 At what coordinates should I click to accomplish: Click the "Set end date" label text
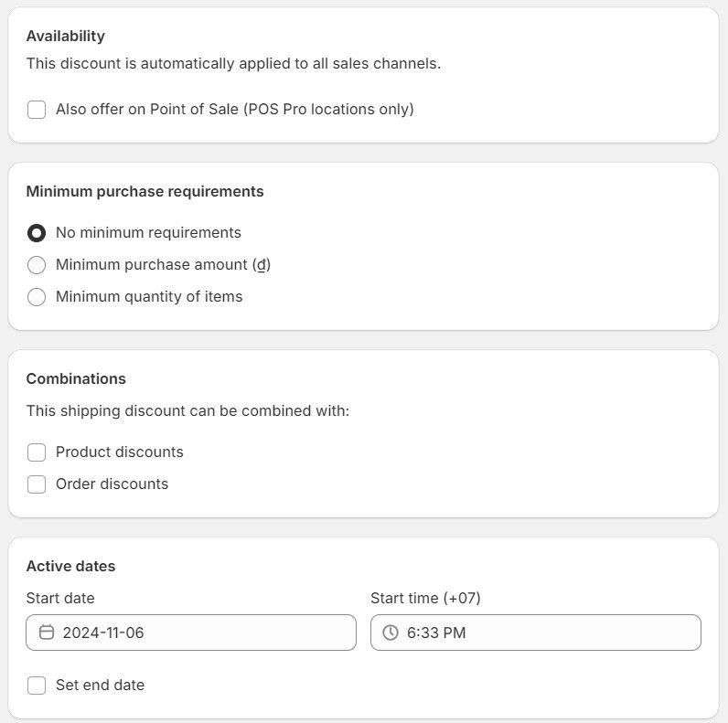tap(100, 686)
